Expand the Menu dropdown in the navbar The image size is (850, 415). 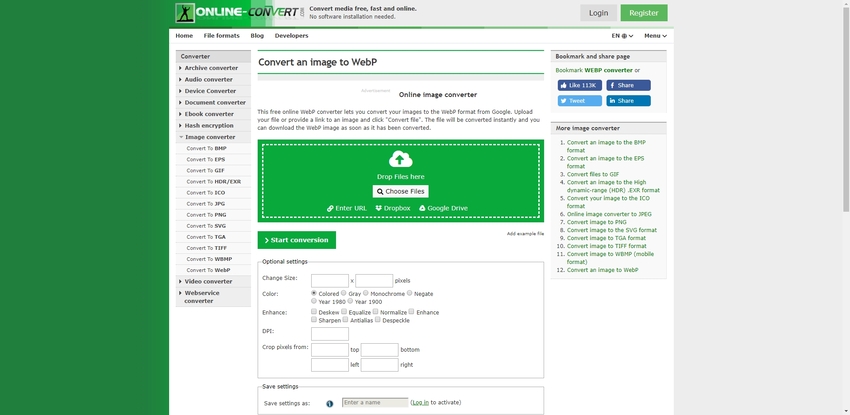point(655,36)
